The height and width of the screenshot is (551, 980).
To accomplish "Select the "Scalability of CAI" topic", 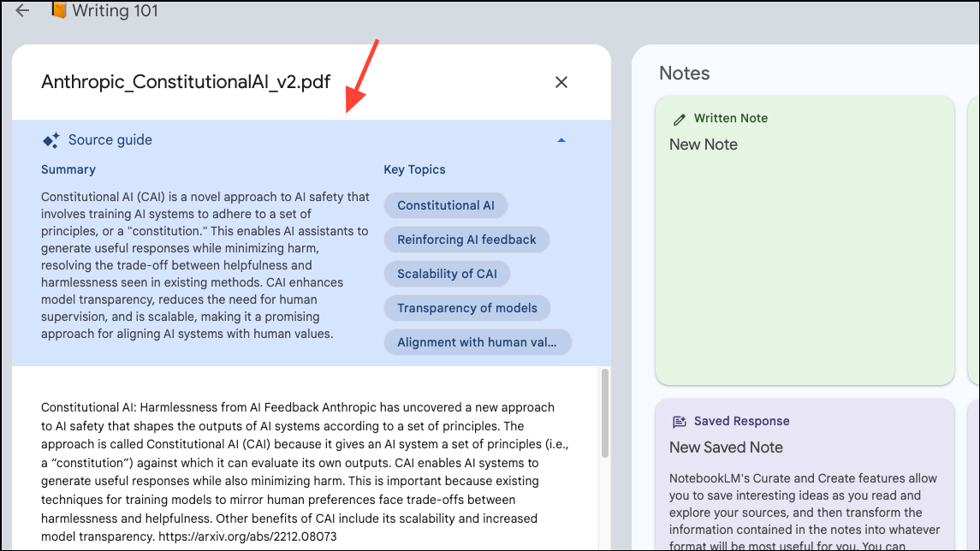I will (x=447, y=274).
